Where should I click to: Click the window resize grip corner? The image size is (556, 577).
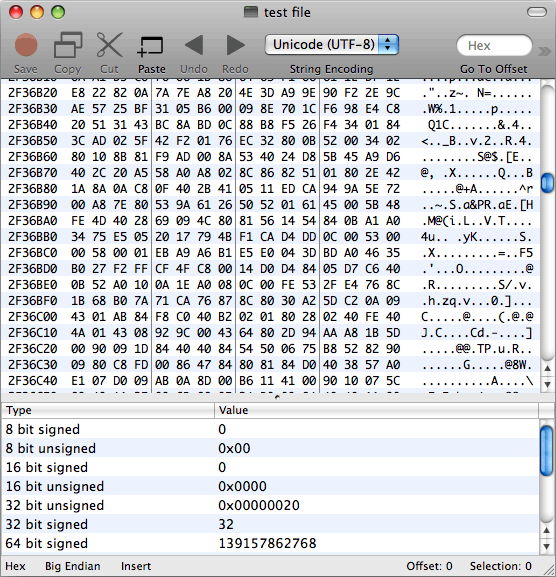[548, 570]
